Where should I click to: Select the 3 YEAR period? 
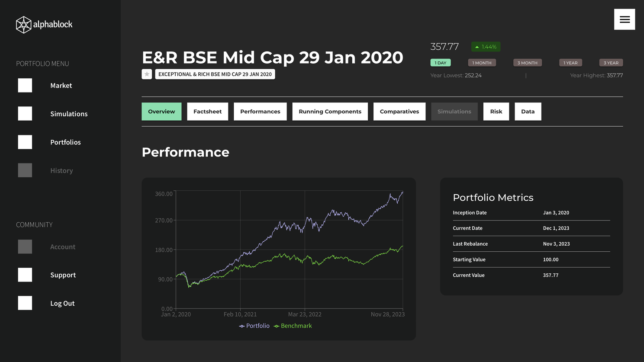611,63
